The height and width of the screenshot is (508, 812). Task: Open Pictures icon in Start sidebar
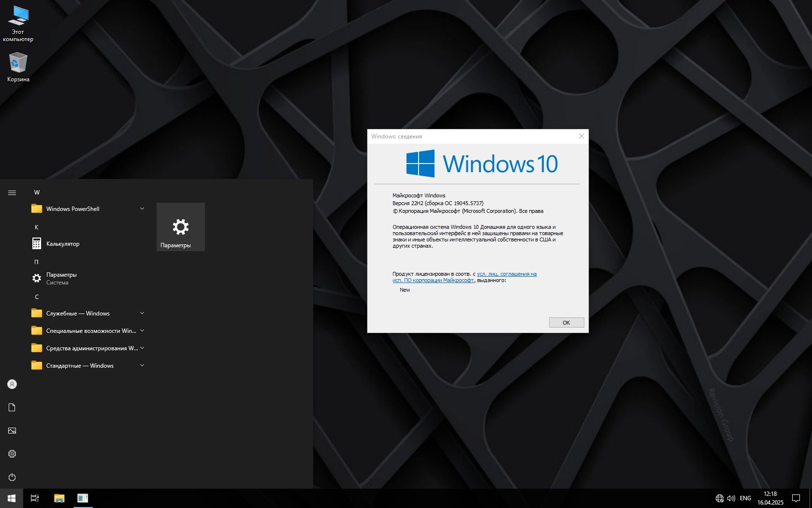pos(12,431)
